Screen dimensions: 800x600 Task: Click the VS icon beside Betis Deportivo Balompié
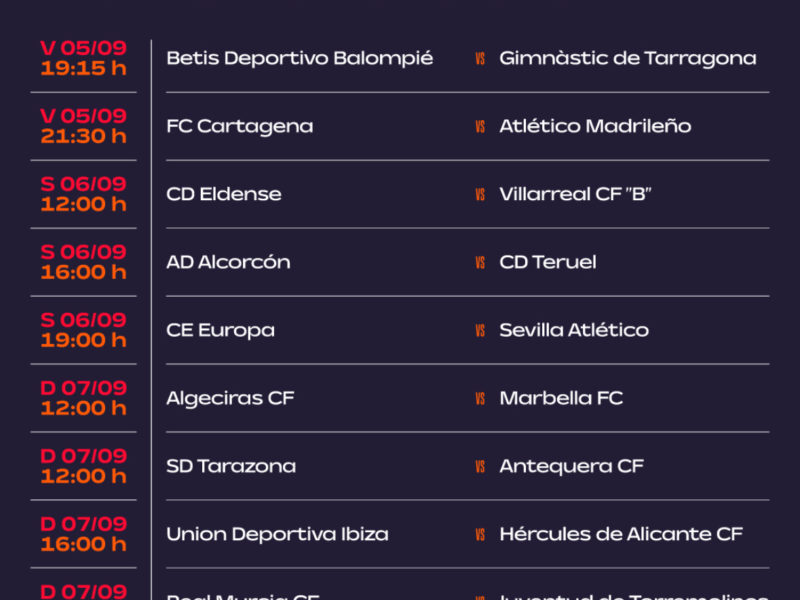480,59
